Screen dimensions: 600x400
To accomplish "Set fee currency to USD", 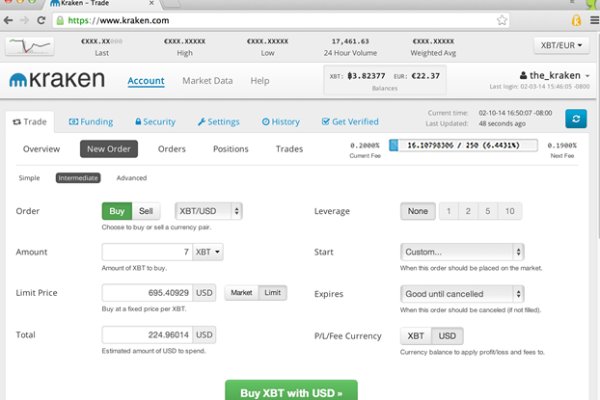I will [x=447, y=336].
